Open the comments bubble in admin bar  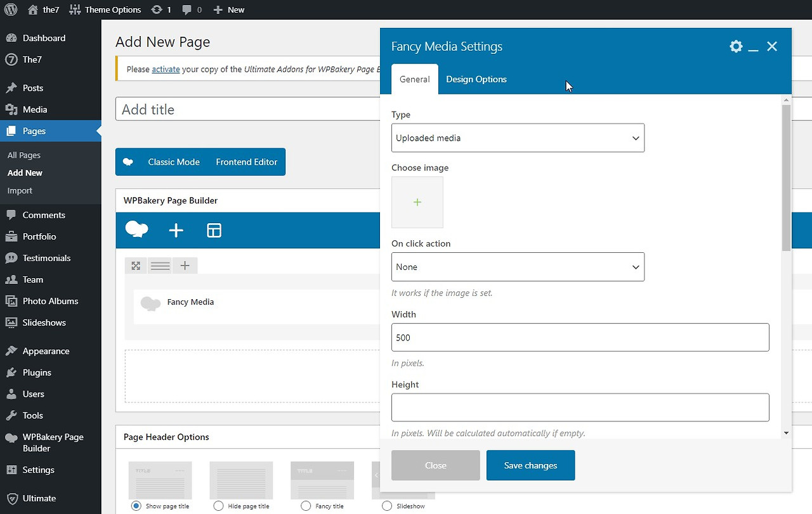point(192,10)
